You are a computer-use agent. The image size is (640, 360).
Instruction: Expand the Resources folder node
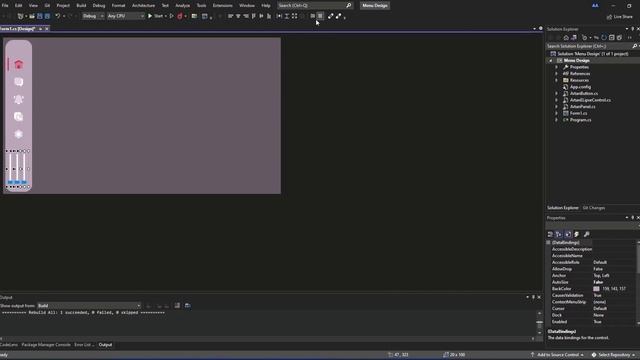tap(556, 80)
